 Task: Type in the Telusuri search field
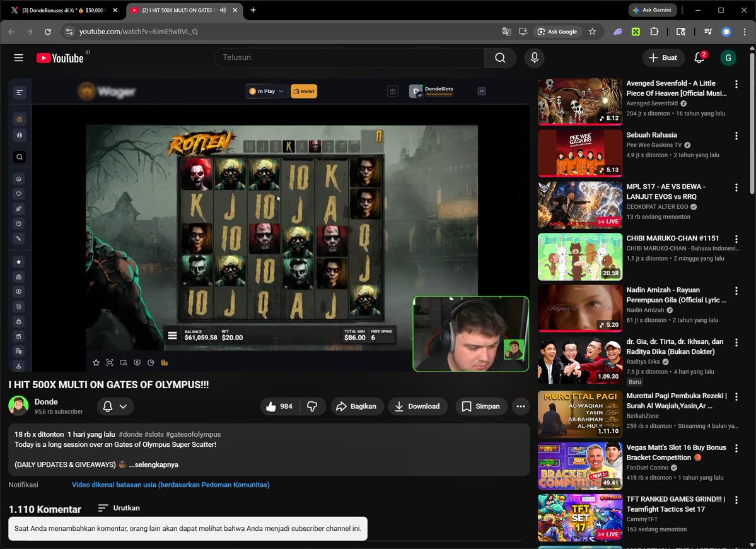pos(349,58)
